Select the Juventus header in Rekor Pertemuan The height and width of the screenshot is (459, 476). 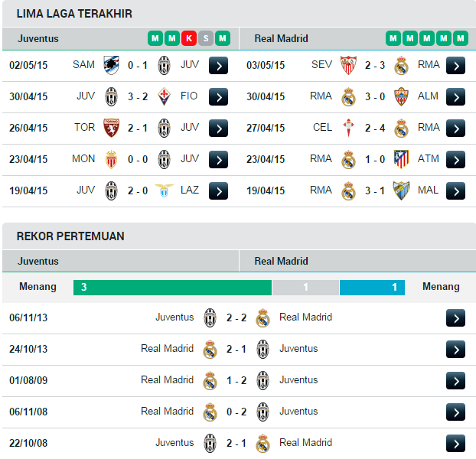38,261
